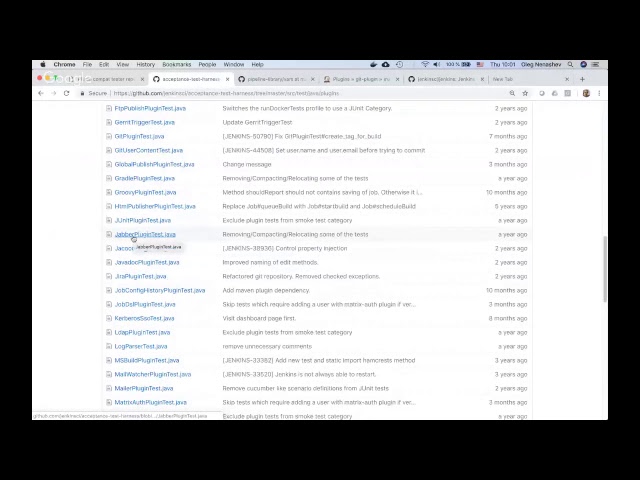This screenshot has width=640, height=480.
Task: Open GroovyPluginTest.java file
Action: click(x=145, y=192)
